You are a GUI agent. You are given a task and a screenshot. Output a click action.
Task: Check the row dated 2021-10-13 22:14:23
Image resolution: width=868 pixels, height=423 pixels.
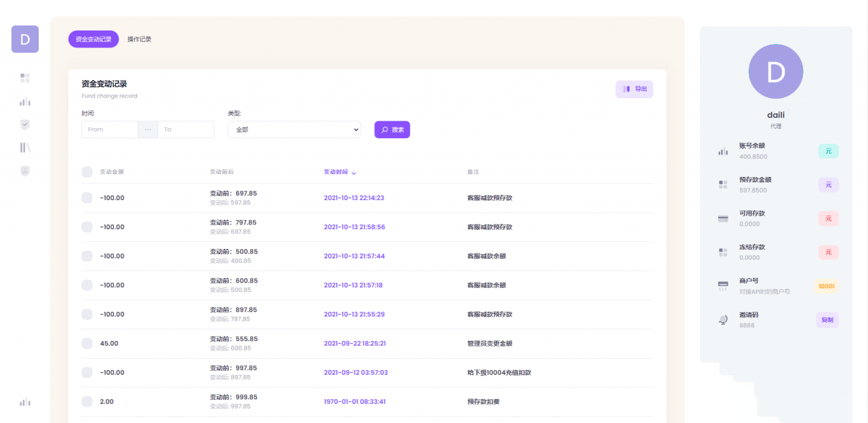point(87,198)
